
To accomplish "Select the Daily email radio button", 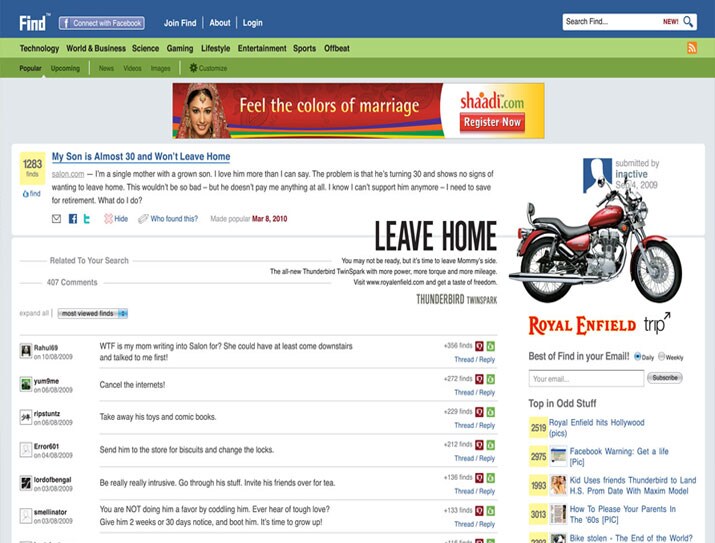I will click(x=637, y=357).
